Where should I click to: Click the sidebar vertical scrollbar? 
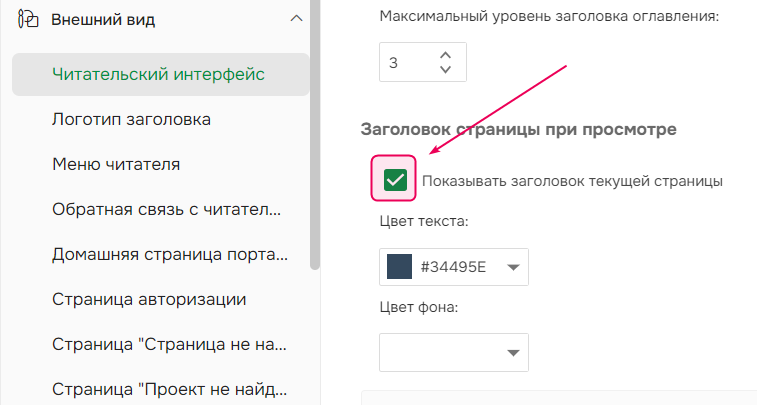tap(315, 135)
